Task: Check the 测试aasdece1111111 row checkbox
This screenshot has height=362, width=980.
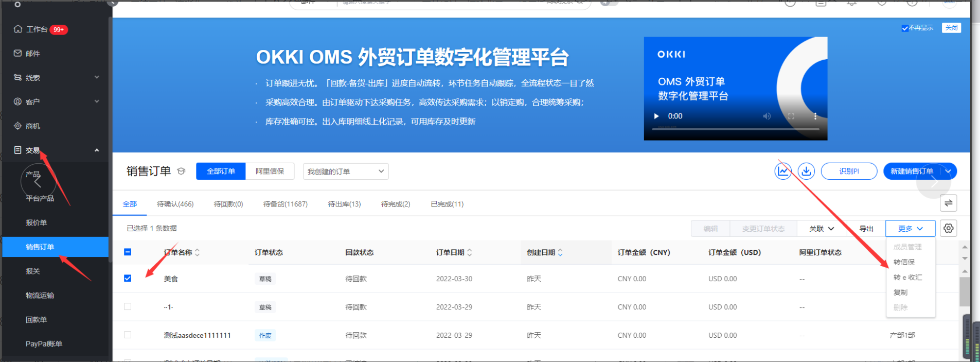Action: click(128, 335)
